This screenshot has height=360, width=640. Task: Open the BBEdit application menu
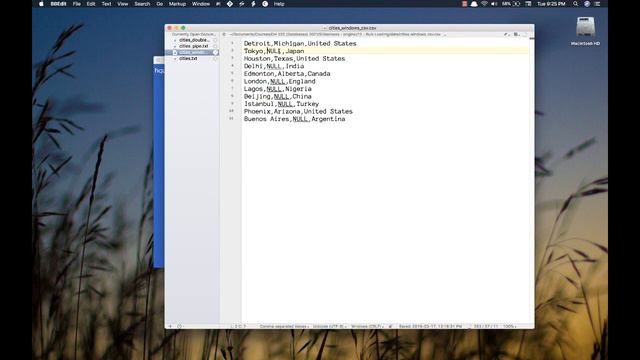pyautogui.click(x=58, y=4)
